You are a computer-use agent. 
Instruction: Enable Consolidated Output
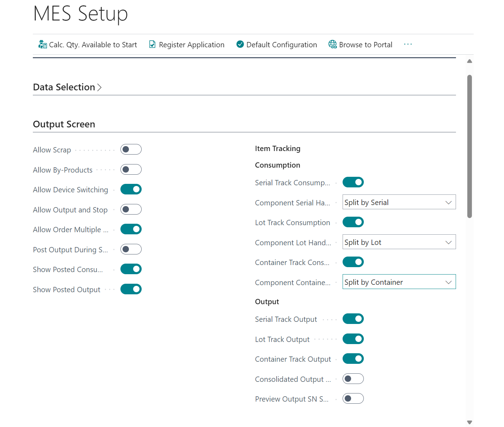point(353,379)
